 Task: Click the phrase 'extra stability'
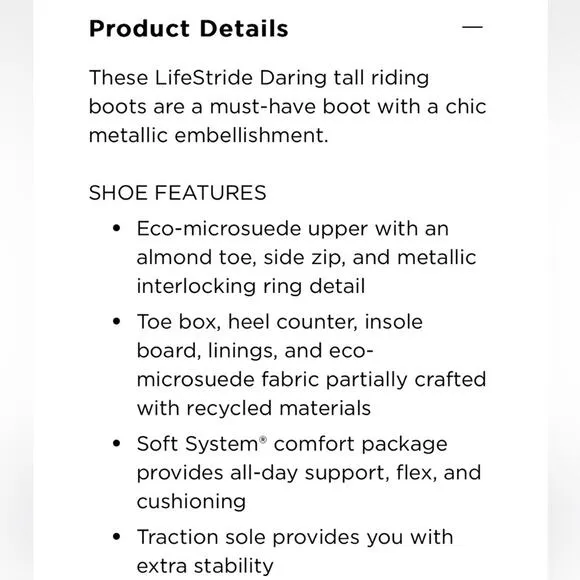(205, 566)
